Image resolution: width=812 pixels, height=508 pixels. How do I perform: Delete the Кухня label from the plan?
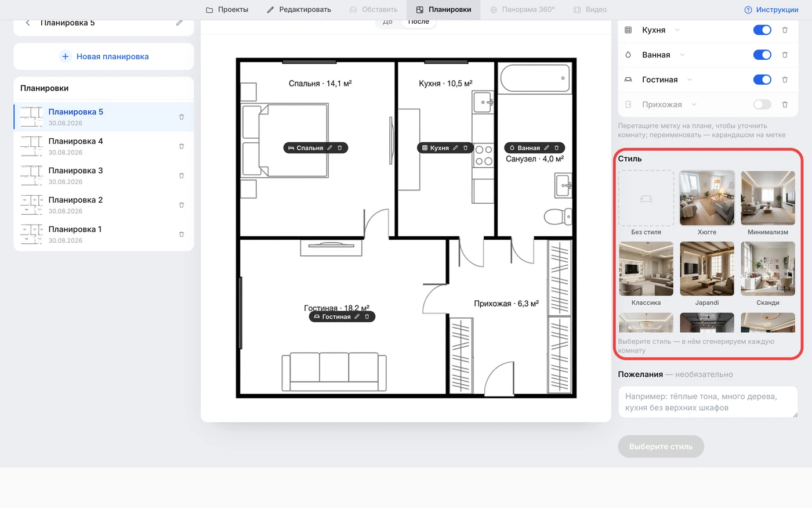[x=465, y=148]
